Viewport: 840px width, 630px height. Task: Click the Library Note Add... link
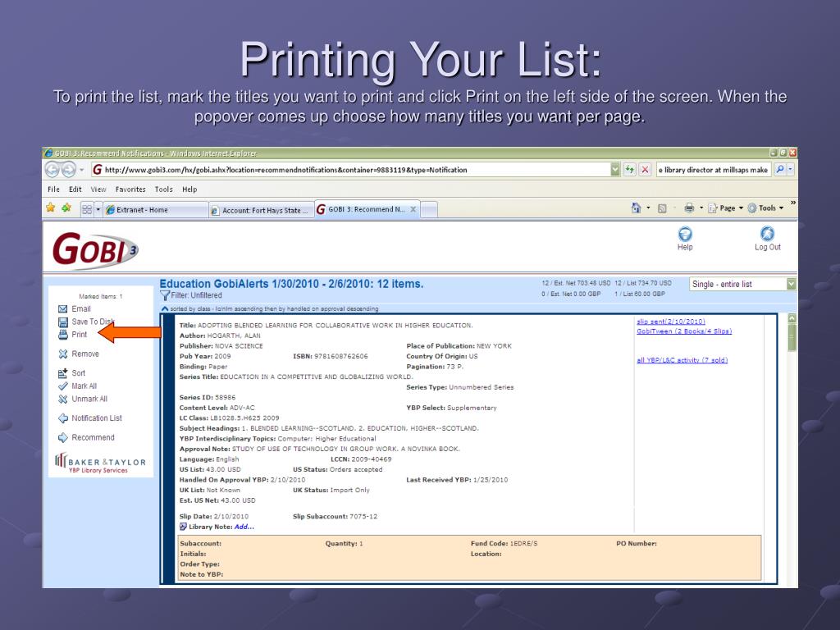pyautogui.click(x=244, y=527)
